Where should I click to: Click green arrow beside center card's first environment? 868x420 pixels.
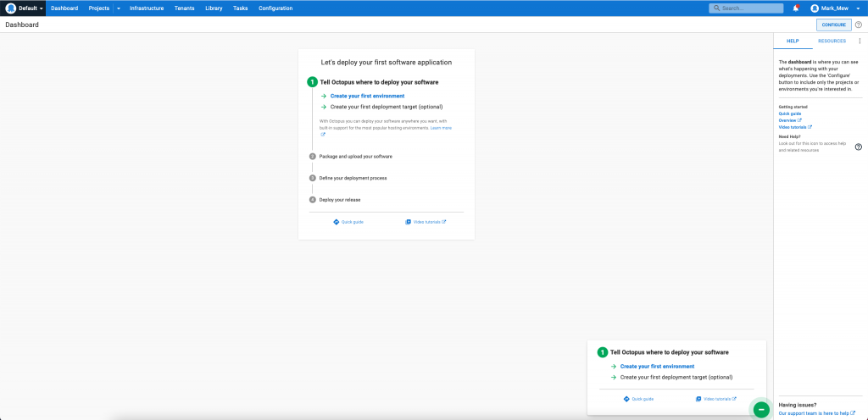[x=323, y=97]
